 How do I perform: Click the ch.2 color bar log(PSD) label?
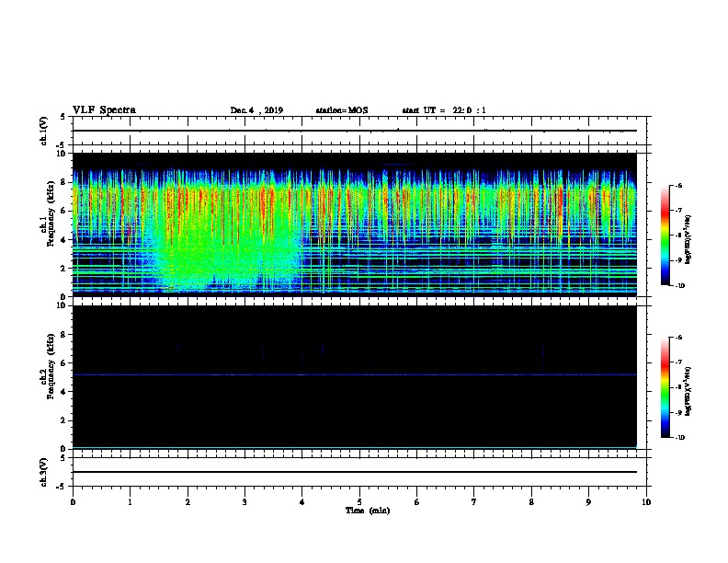click(688, 392)
